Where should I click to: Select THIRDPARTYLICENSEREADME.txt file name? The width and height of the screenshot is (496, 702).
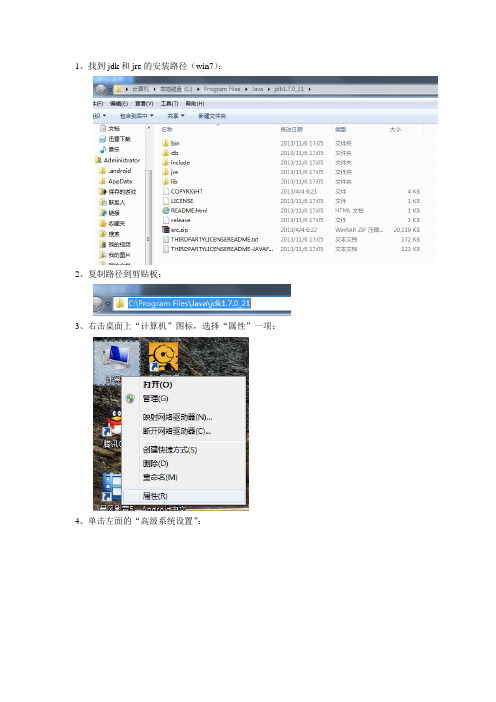point(214,240)
